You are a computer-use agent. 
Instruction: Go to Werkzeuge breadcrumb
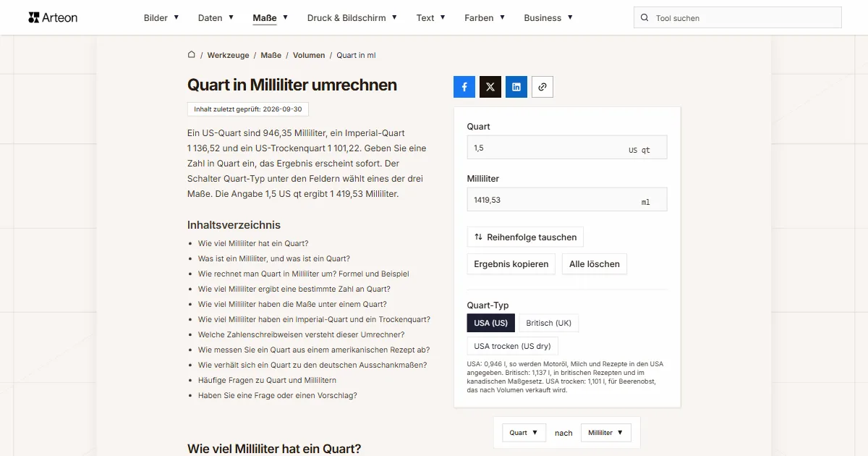click(228, 55)
